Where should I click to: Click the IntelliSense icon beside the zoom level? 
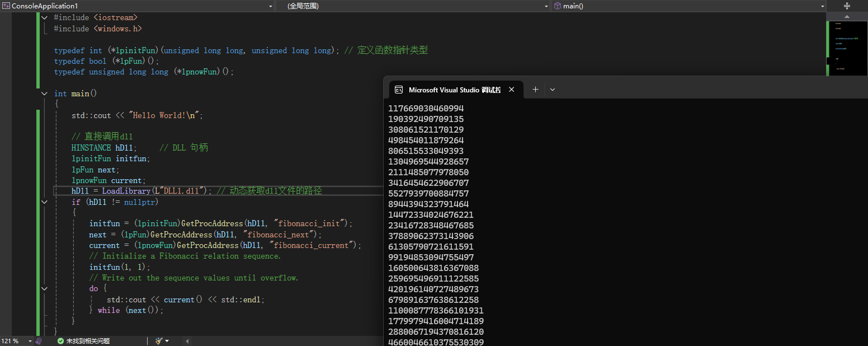coord(38,340)
